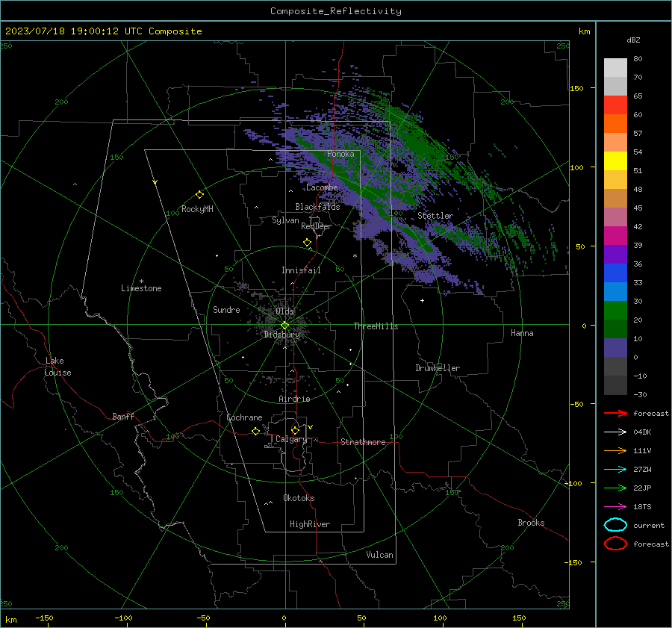Click the red forecast arrow in legend
The height and width of the screenshot is (628, 672).
[x=615, y=413]
